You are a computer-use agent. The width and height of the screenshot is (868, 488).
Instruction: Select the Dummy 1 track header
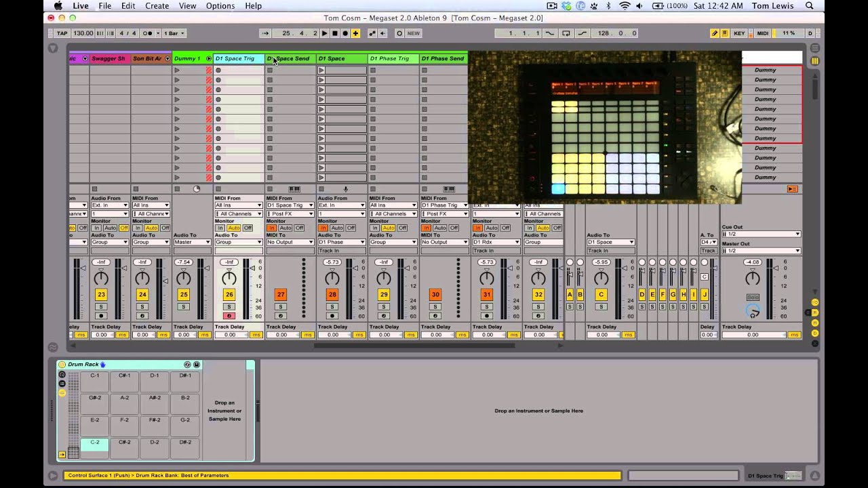[193, 58]
